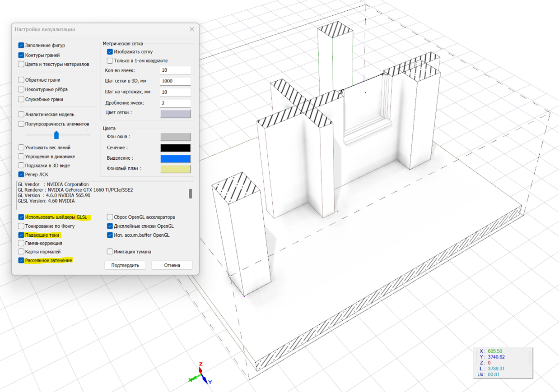
Task: Pick the black Сечение color swatch
Action: tap(175, 148)
